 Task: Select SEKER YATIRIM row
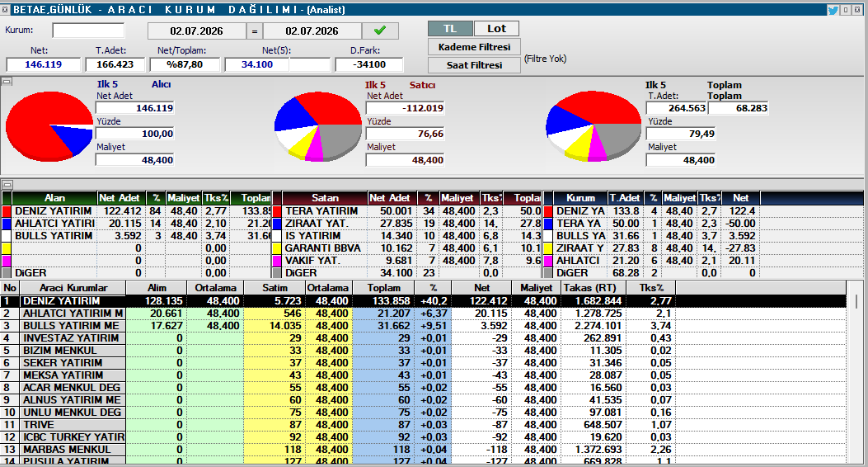[x=424, y=363]
